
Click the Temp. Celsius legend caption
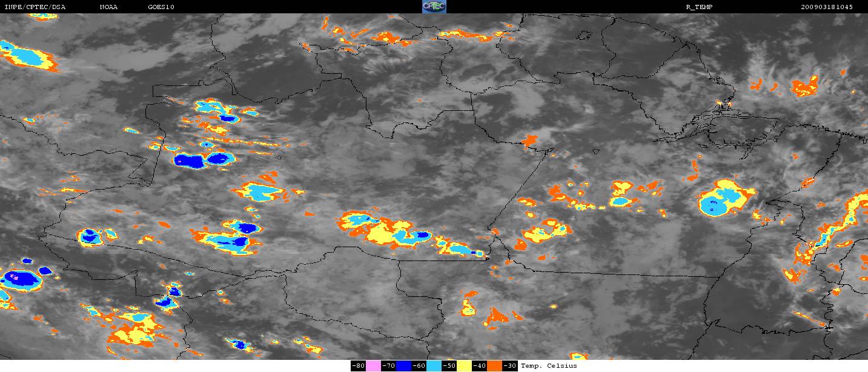click(549, 366)
